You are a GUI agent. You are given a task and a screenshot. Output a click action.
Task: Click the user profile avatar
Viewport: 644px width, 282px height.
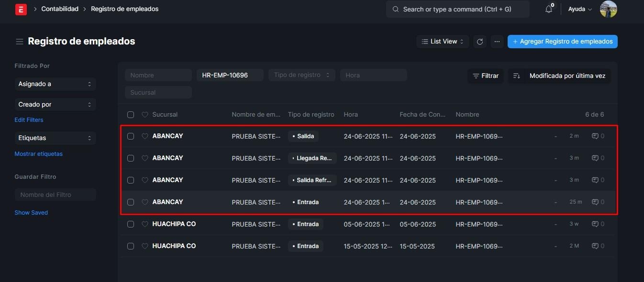(608, 9)
